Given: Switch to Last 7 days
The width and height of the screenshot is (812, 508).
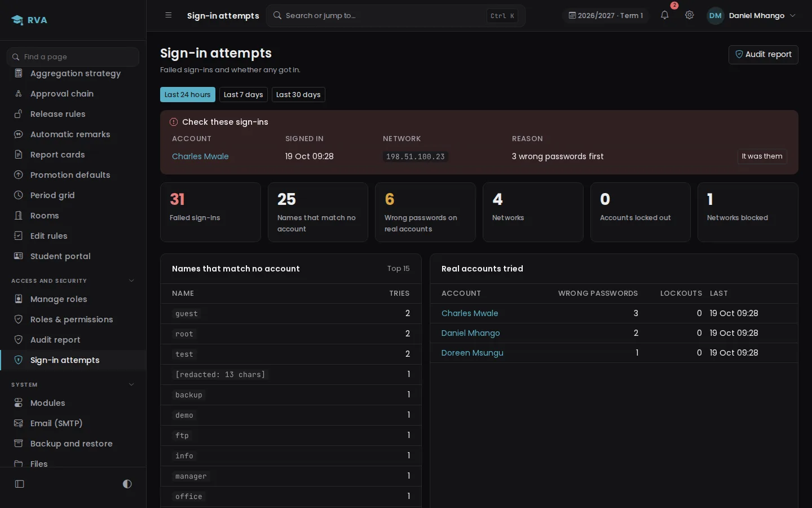Looking at the screenshot, I should click(x=244, y=94).
